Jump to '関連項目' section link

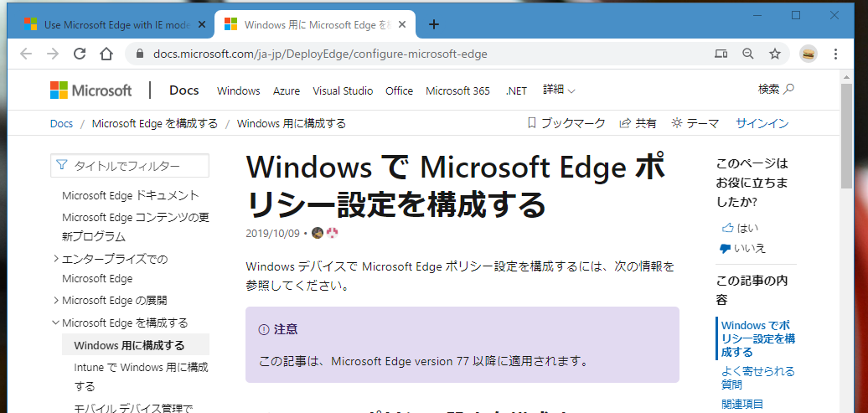[x=742, y=404]
